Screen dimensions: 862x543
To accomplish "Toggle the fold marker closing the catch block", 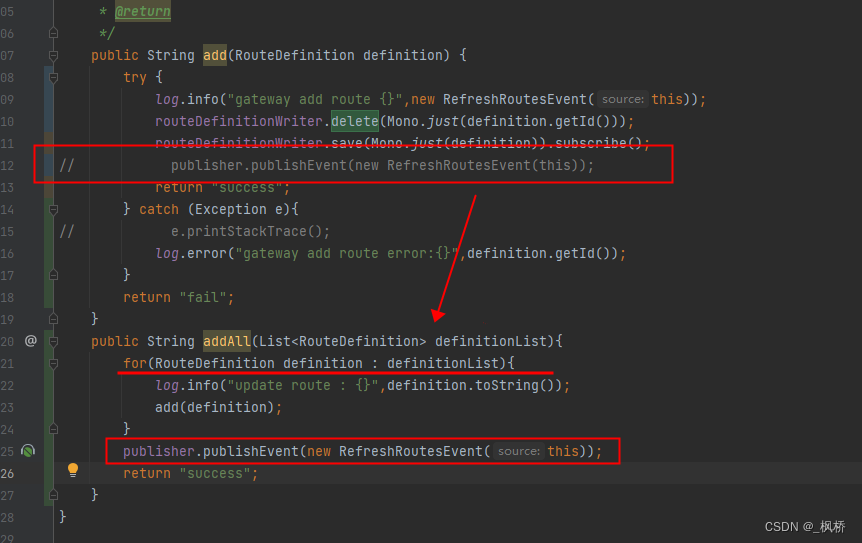I will (53, 275).
